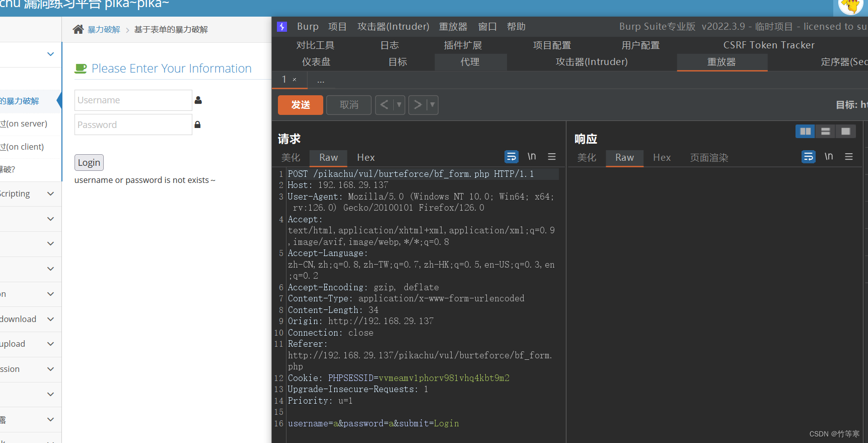
Task: Open the 项目 menu
Action: [337, 27]
